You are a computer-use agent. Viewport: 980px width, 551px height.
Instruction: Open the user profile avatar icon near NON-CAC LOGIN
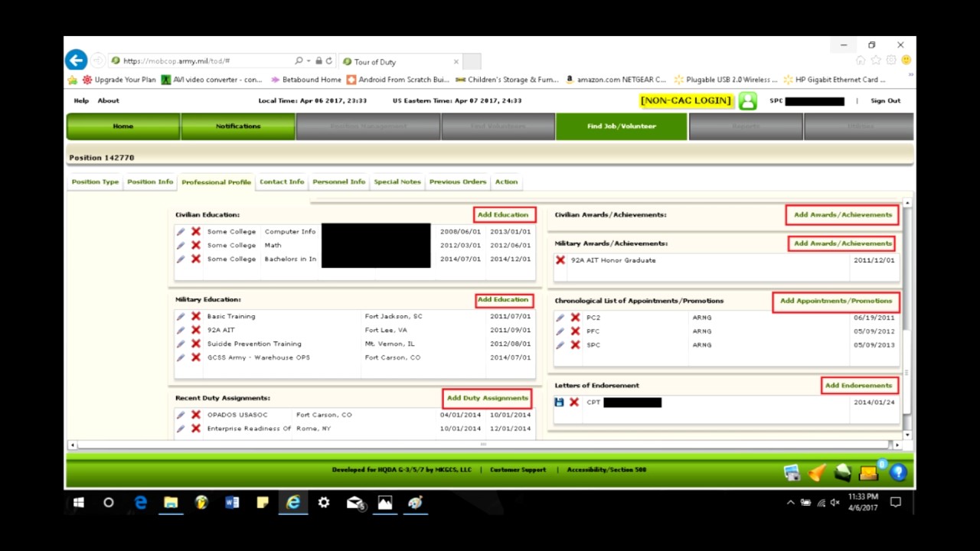747,100
